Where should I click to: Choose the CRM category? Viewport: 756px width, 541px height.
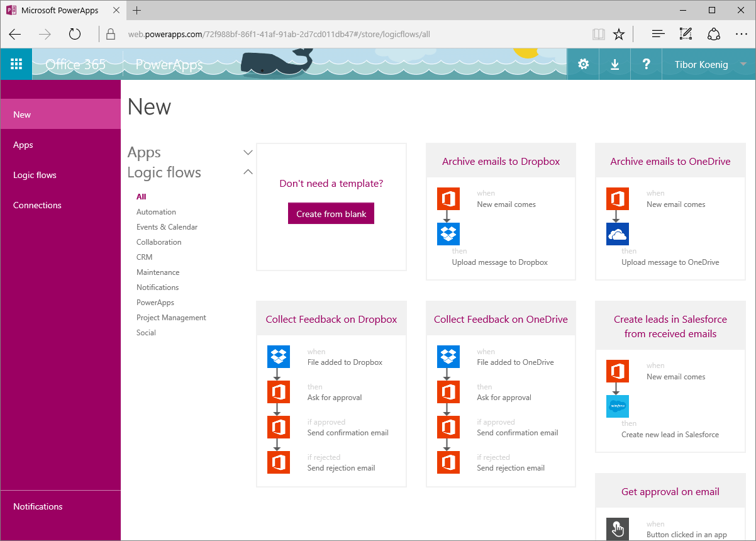(x=145, y=257)
